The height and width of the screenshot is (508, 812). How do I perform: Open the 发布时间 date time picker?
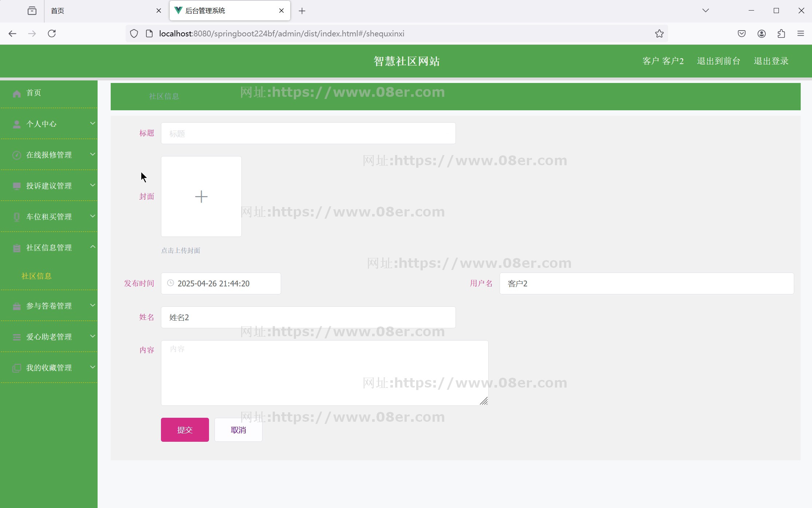(x=221, y=283)
